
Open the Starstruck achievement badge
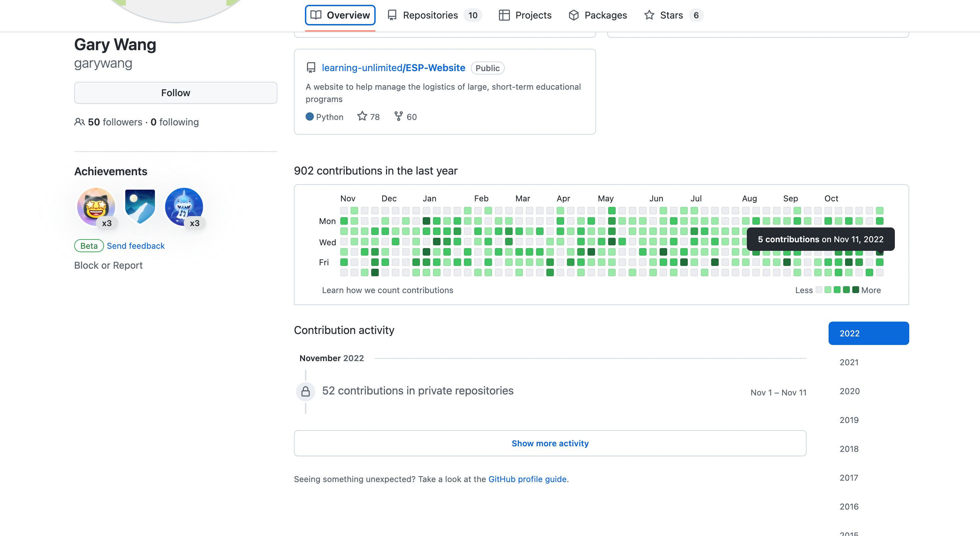[x=96, y=207]
